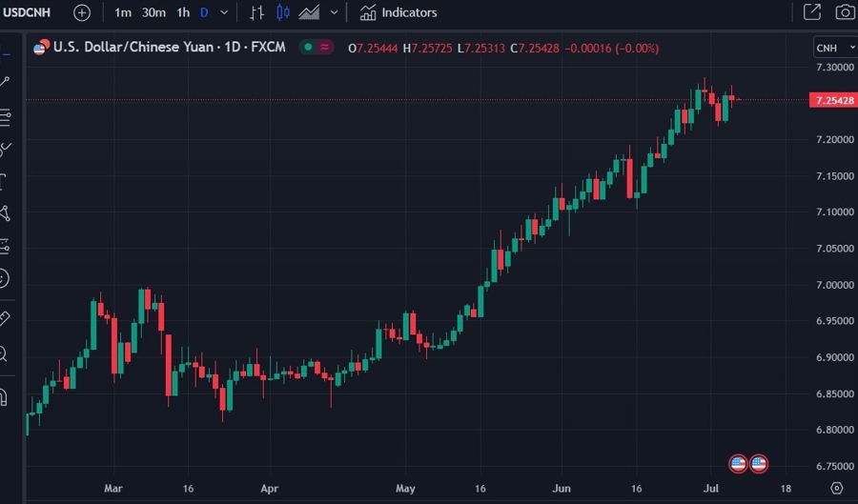
Task: Click the 7.30000 price axis label
Action: point(834,68)
